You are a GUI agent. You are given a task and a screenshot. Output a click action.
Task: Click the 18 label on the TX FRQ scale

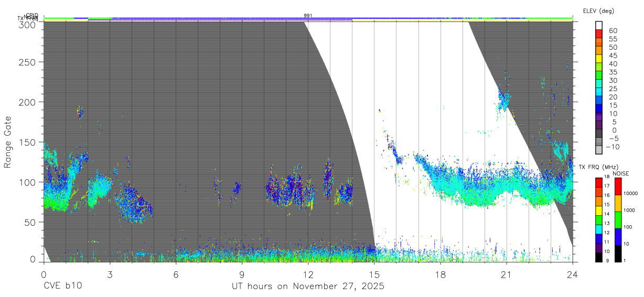pyautogui.click(x=607, y=177)
